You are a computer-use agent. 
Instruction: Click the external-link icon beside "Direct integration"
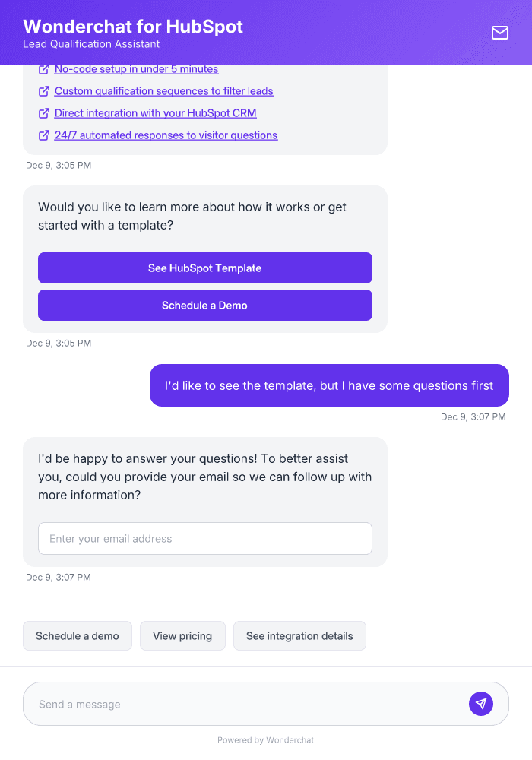[43, 113]
